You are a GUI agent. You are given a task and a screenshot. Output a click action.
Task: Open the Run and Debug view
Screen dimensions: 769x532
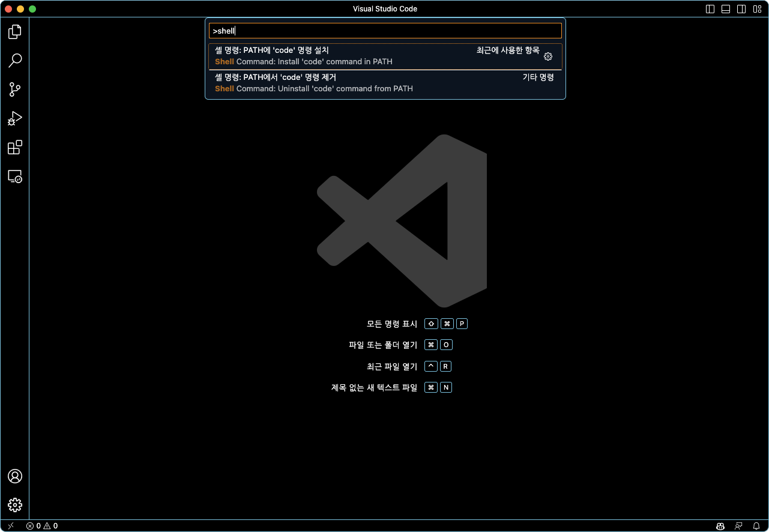pyautogui.click(x=15, y=119)
